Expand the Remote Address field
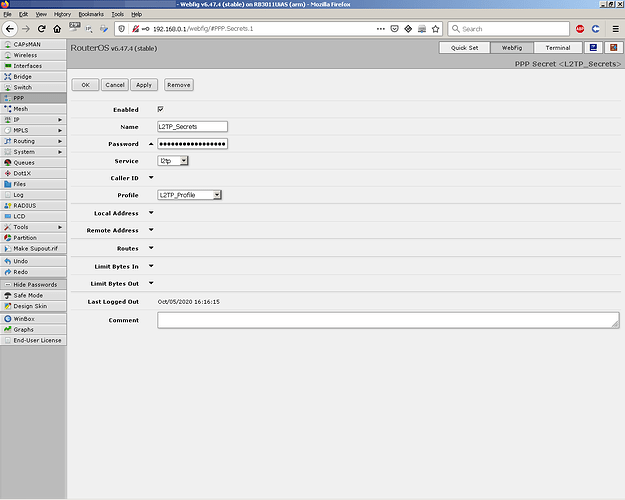This screenshot has height=500, width=625. [x=151, y=230]
